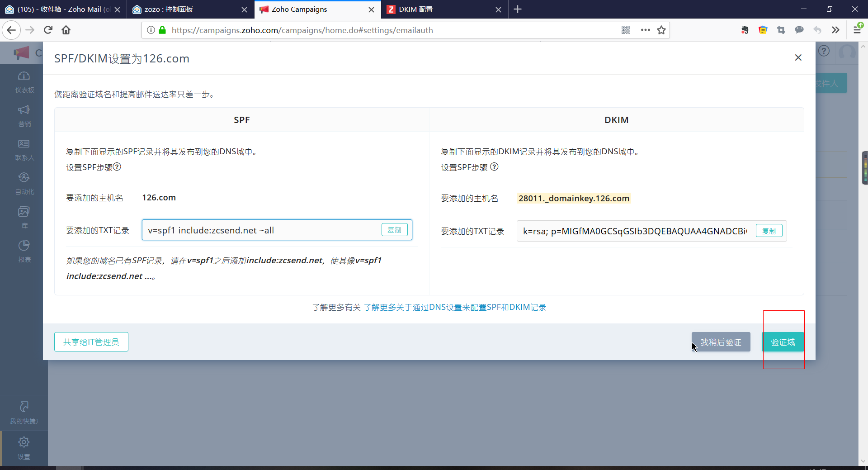Open the DNS SPF and DKIM configuration link
868x470 pixels.
(455, 308)
